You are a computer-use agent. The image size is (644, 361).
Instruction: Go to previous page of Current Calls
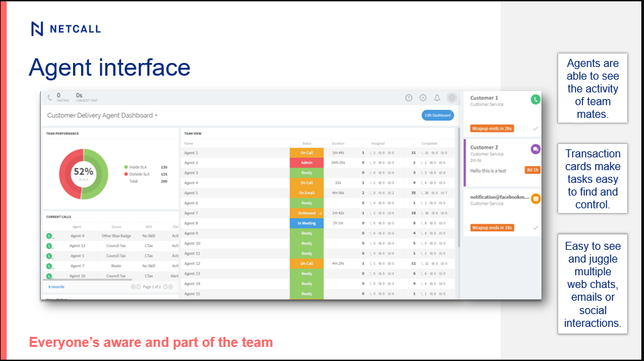click(x=139, y=287)
